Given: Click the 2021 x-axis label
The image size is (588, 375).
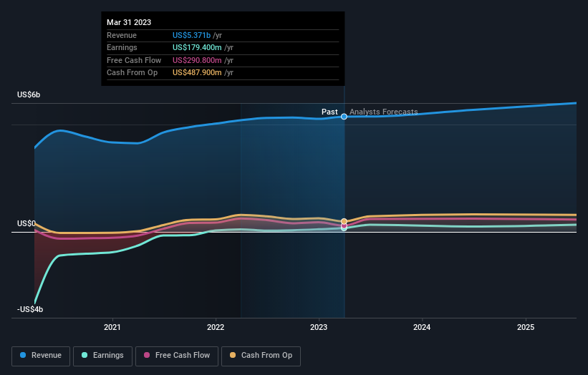Looking at the screenshot, I should click(112, 327).
